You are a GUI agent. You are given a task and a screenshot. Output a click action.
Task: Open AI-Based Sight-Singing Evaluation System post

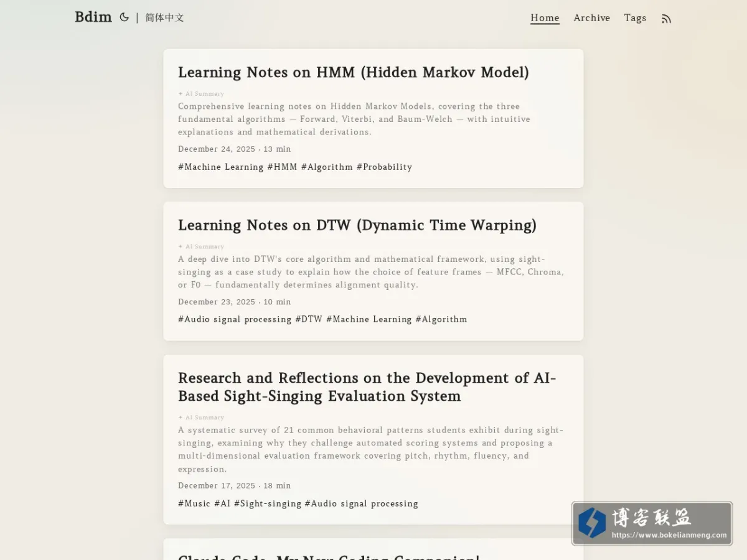(367, 387)
